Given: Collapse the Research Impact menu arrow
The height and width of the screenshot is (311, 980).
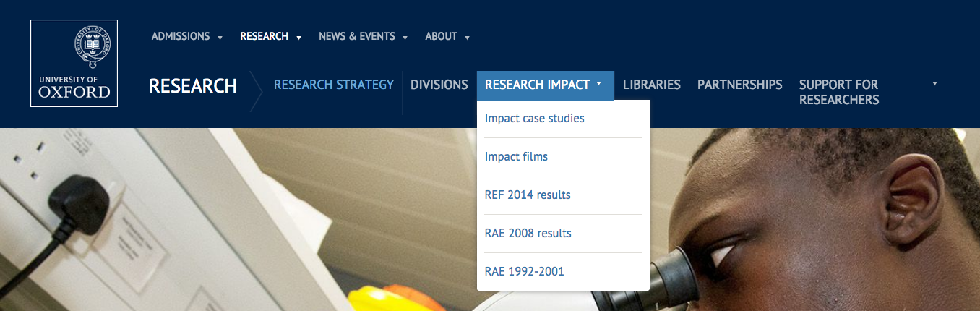Looking at the screenshot, I should (x=599, y=84).
